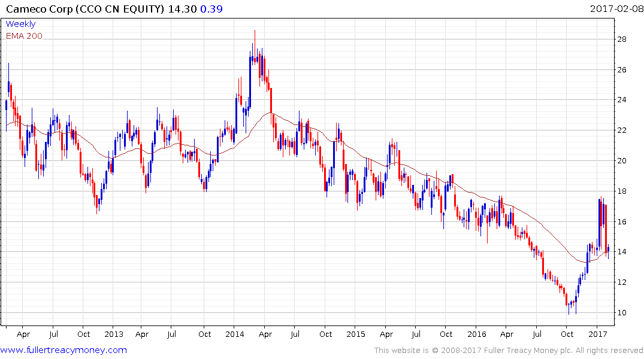This screenshot has width=644, height=359.
Task: Select the chart title Cameco Corp text
Action: coord(40,9)
